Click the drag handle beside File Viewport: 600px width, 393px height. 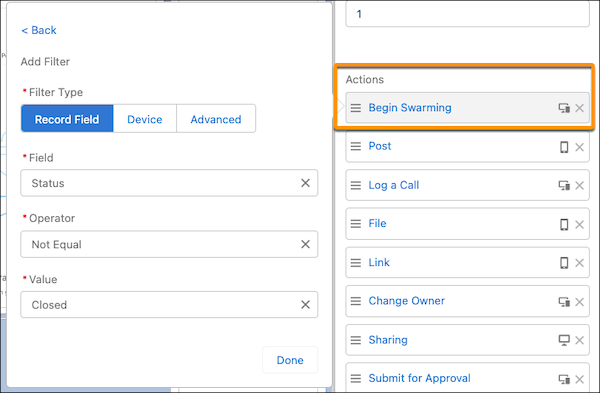pos(356,223)
